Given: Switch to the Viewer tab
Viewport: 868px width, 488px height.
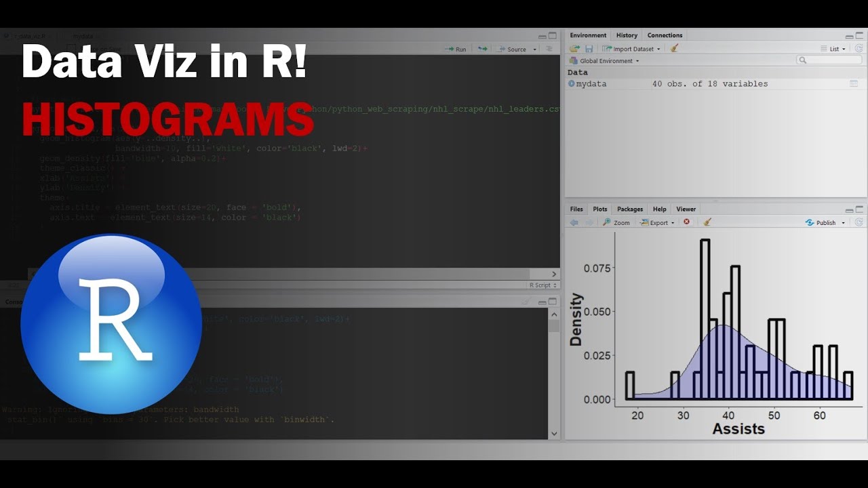Looking at the screenshot, I should click(x=686, y=209).
